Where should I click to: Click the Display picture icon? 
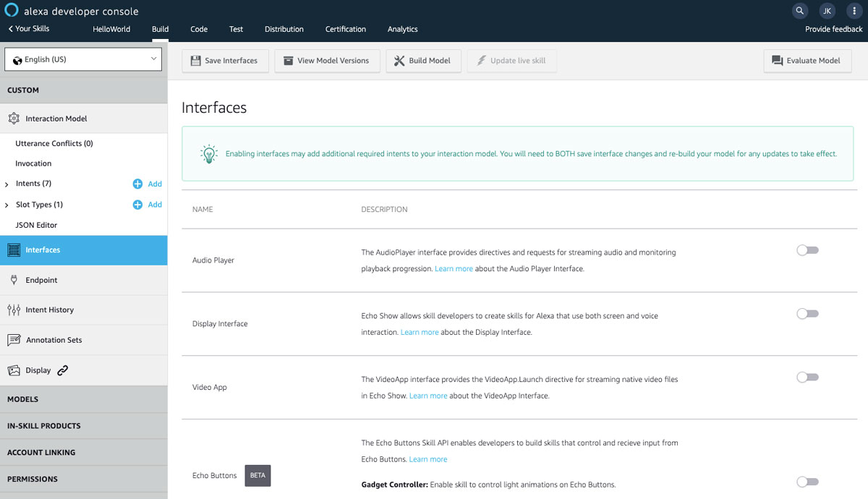14,370
